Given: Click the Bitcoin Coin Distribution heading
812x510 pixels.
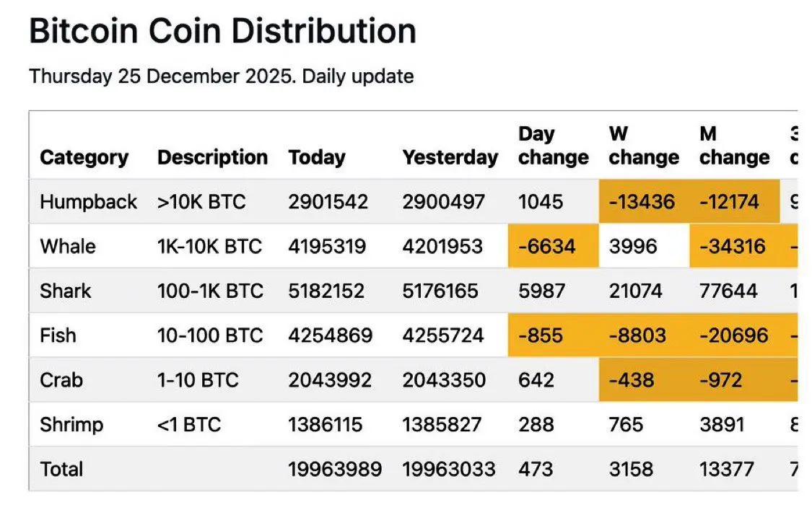Looking at the screenshot, I should pos(222,32).
